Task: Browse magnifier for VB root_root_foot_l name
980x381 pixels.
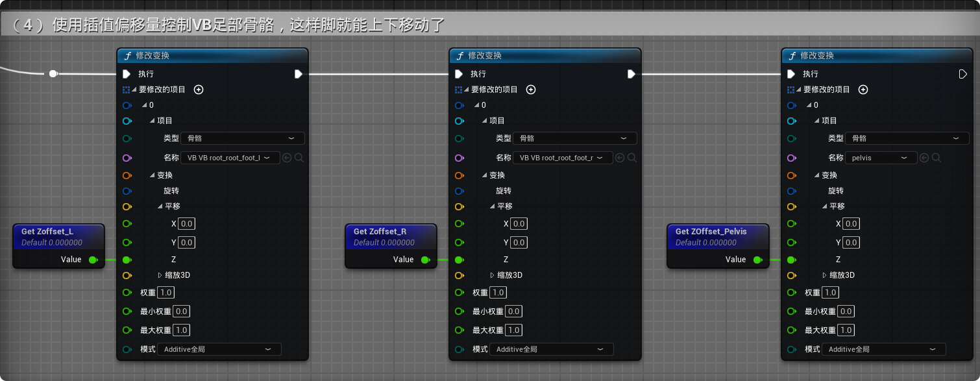Action: click(x=299, y=158)
